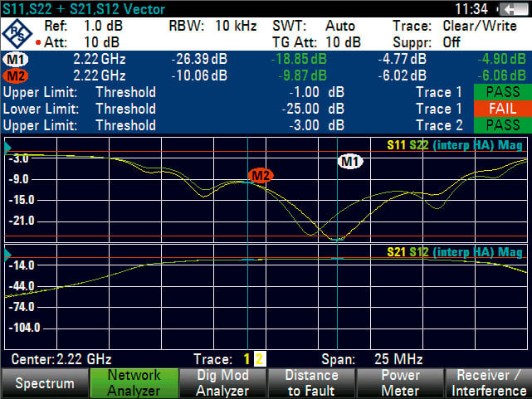Select Receiver / Interference mode
The width and height of the screenshot is (532, 399).
(x=489, y=383)
